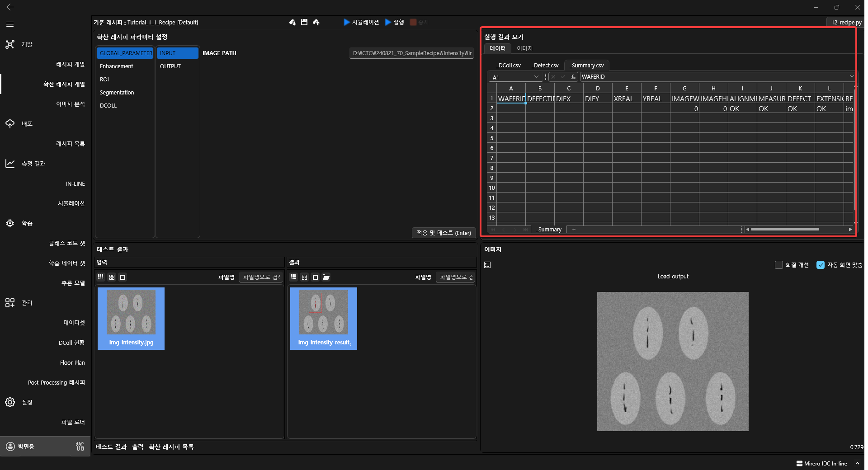The width and height of the screenshot is (868, 470).
Task: Switch 입력 panel to small grid view
Action: pos(100,277)
